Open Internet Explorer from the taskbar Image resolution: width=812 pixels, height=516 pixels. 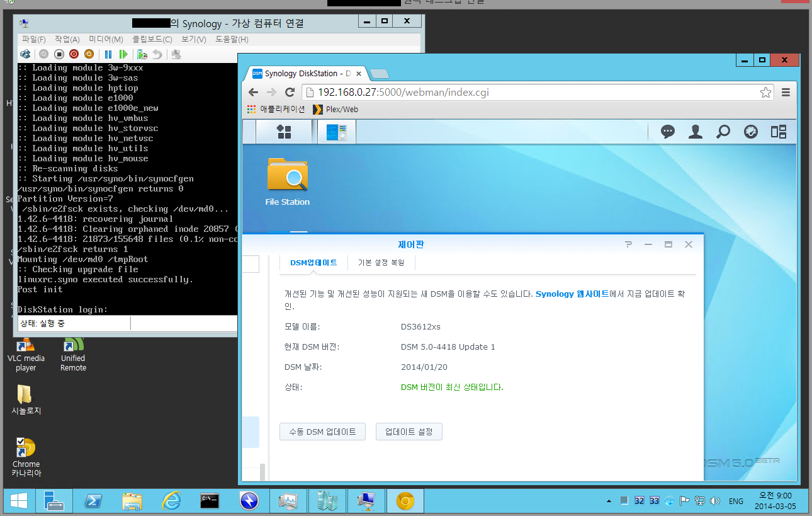[x=171, y=502]
